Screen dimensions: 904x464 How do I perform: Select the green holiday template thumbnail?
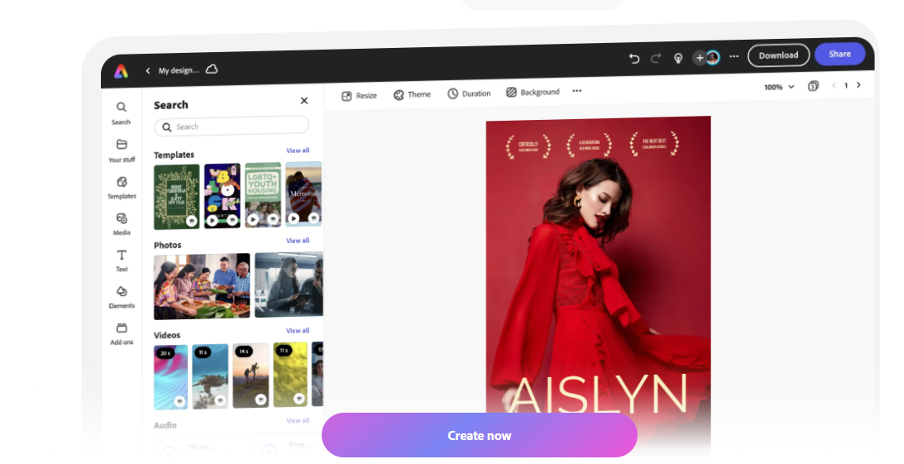(x=176, y=197)
